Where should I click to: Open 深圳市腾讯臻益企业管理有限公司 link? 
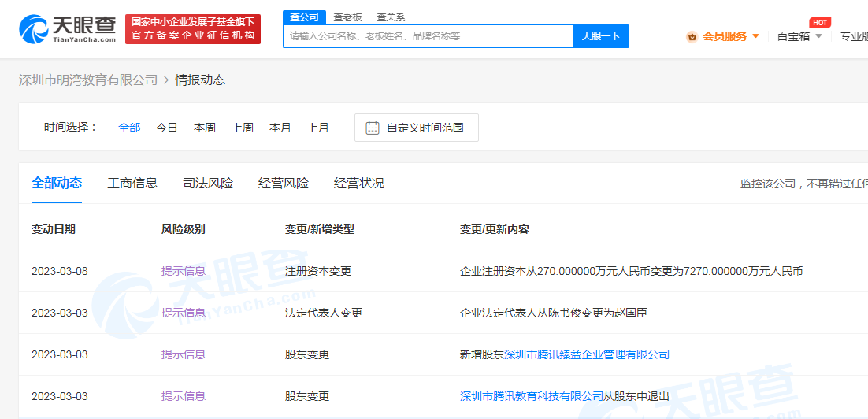[587, 354]
